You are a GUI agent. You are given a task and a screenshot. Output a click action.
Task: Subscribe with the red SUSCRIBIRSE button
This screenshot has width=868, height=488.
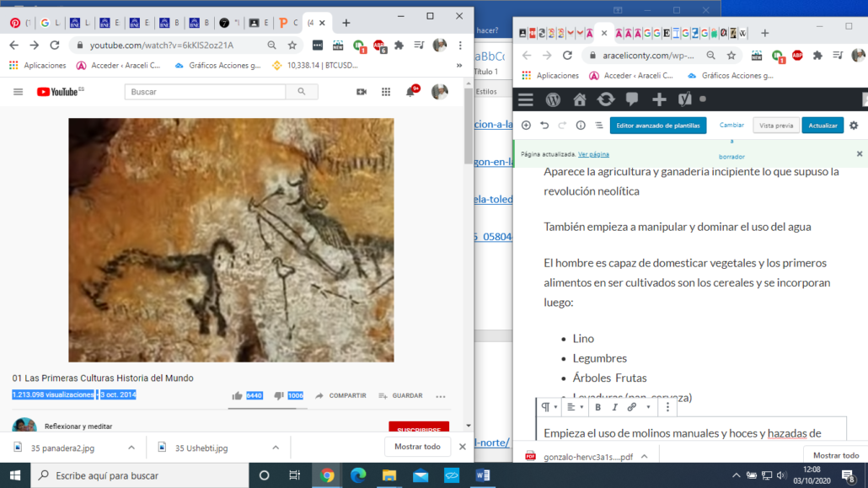[x=419, y=427]
